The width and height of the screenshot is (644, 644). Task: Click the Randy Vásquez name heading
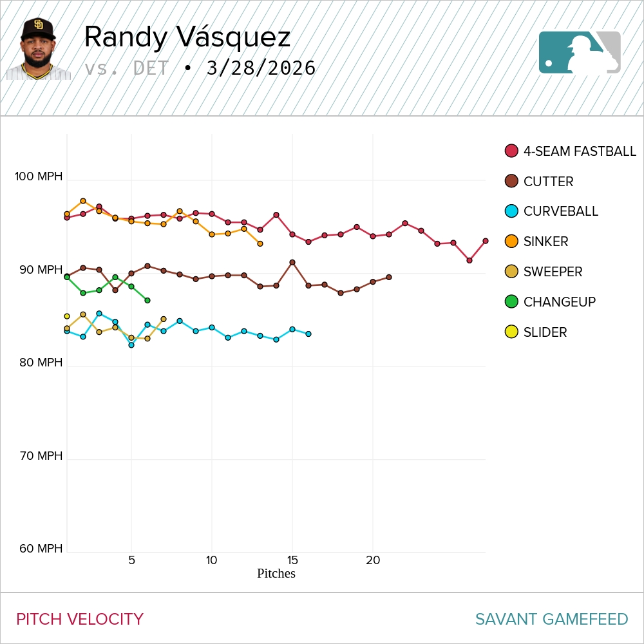187,37
